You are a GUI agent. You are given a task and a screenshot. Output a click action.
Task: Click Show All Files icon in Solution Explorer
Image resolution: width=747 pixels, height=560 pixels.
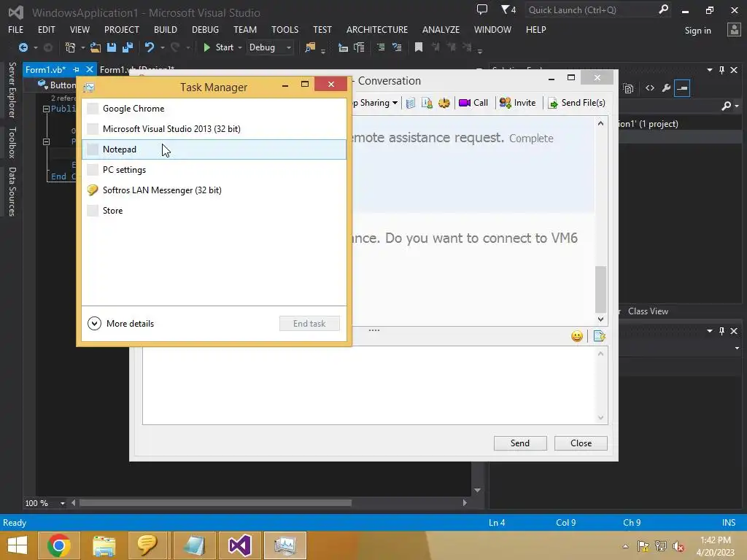click(x=628, y=88)
